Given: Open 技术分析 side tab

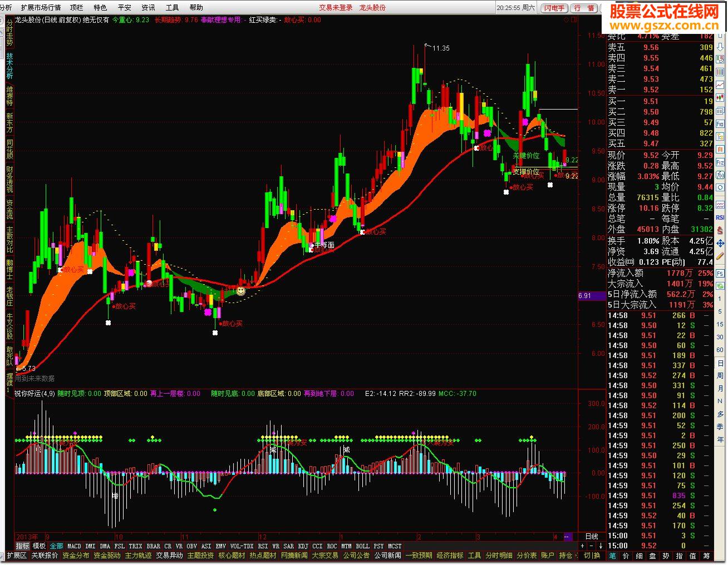Looking at the screenshot, I should point(9,66).
